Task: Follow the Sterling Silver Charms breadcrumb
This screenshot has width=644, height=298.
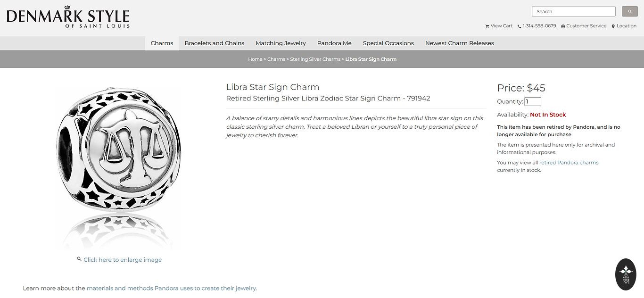Action: tap(315, 59)
